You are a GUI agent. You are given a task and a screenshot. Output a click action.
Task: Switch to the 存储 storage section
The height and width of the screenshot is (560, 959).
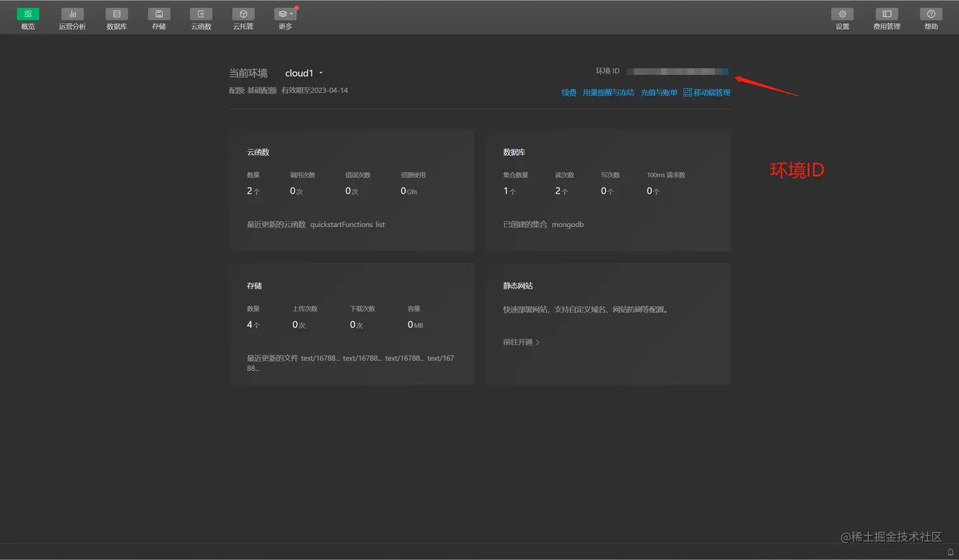(159, 18)
